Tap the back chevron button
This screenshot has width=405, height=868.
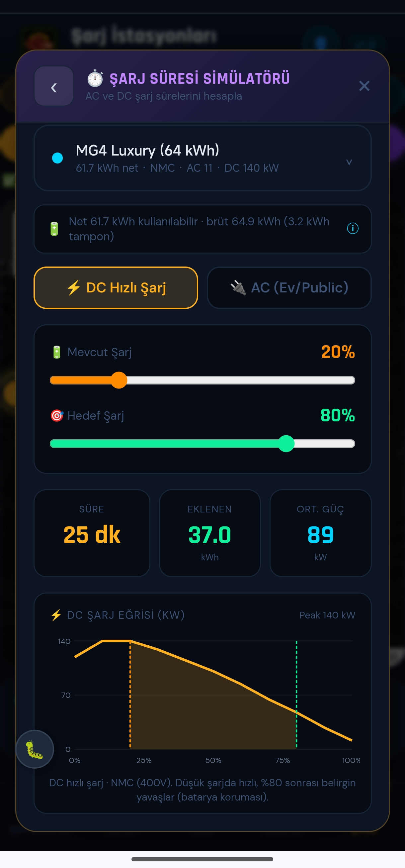[x=54, y=87]
